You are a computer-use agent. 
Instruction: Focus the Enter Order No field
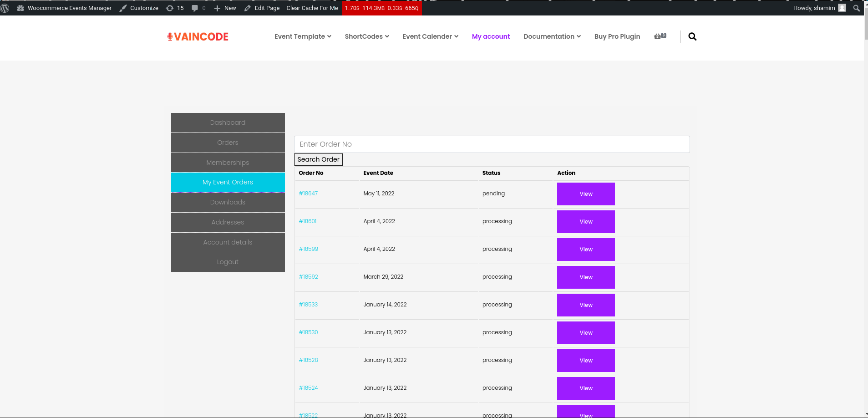pyautogui.click(x=492, y=144)
